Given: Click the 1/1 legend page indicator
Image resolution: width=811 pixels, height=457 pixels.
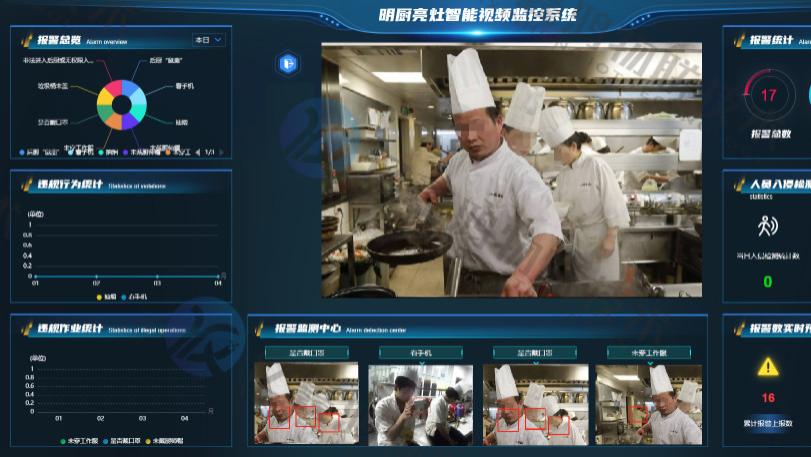Looking at the screenshot, I should [x=209, y=153].
